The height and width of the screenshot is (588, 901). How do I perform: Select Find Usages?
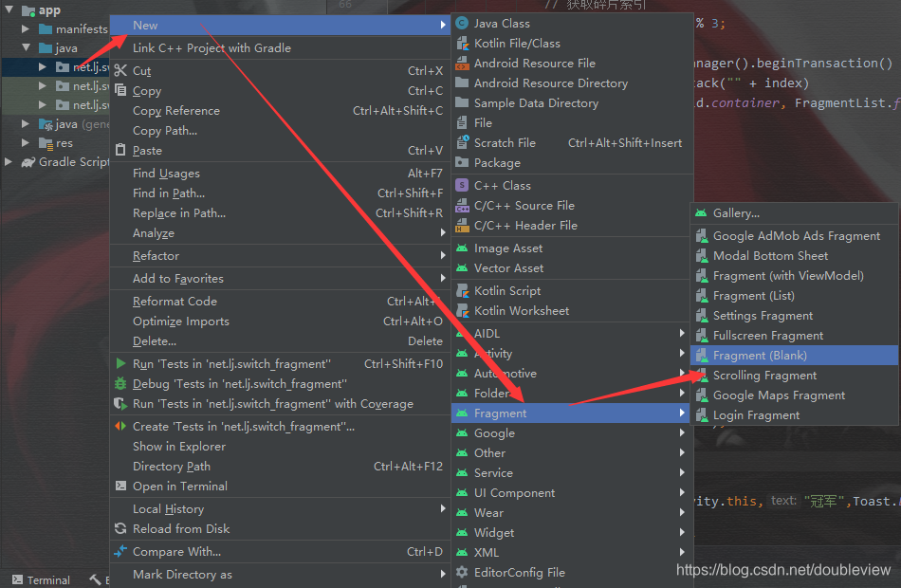280,173
